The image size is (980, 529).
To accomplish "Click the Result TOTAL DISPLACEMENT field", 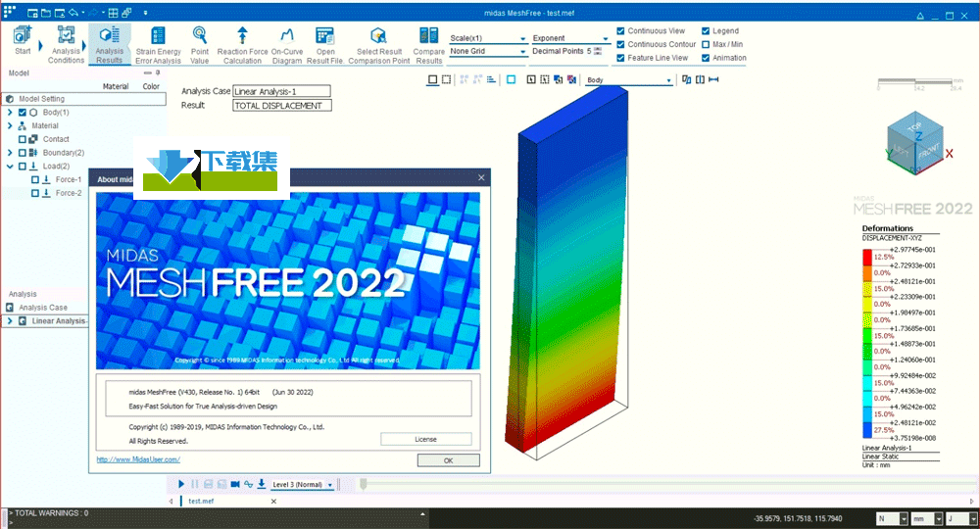I will click(x=282, y=106).
